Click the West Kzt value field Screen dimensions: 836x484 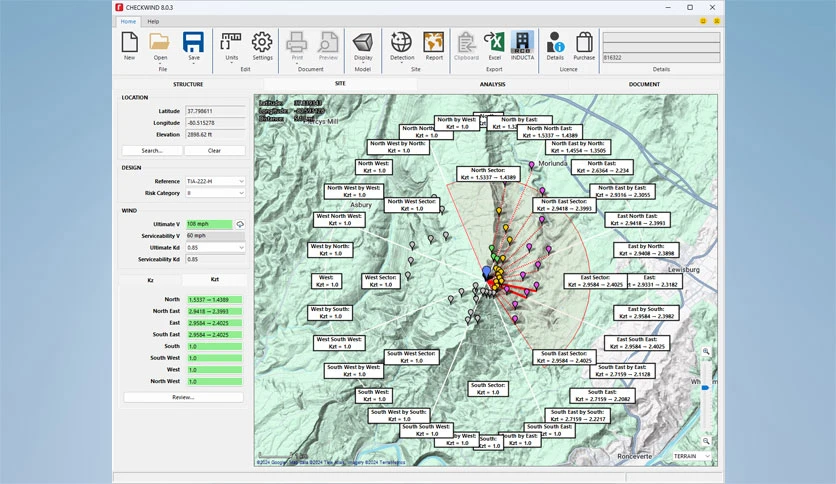214,370
